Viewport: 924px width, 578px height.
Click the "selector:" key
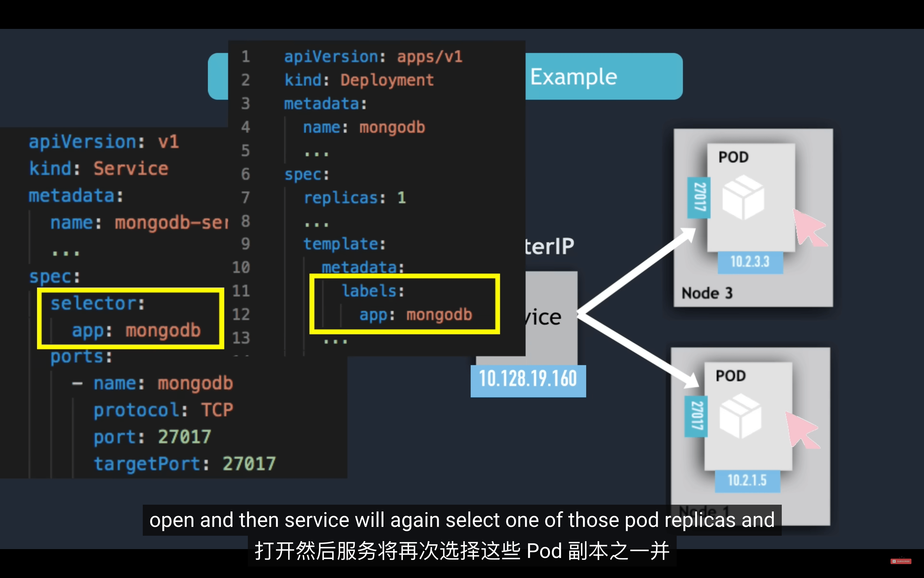[97, 303]
